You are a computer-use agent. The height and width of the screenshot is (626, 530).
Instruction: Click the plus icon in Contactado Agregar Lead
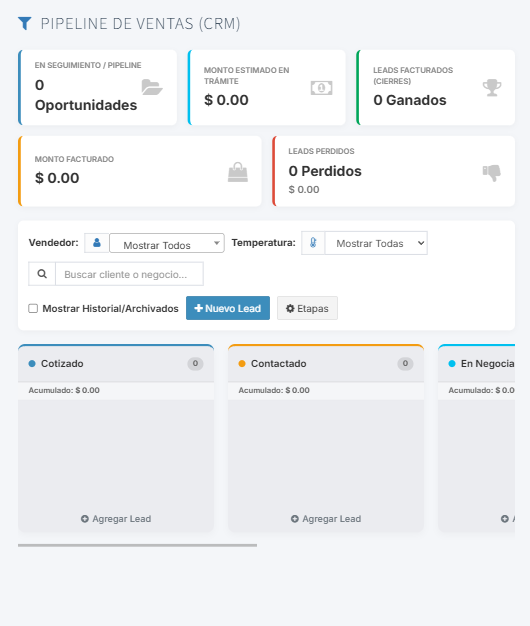pyautogui.click(x=295, y=519)
